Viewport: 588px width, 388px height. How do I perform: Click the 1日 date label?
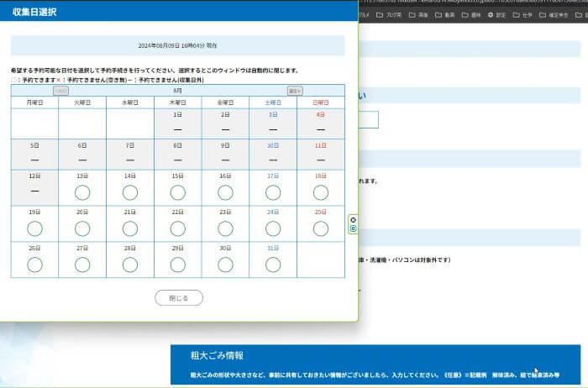(x=178, y=115)
